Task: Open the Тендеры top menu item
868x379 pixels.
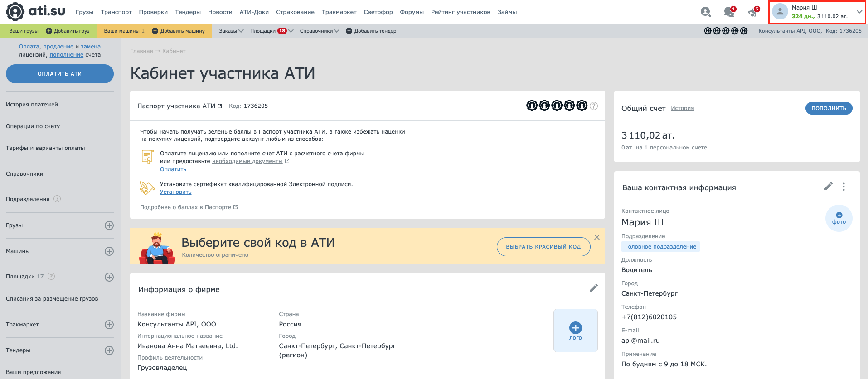Action: 188,12
